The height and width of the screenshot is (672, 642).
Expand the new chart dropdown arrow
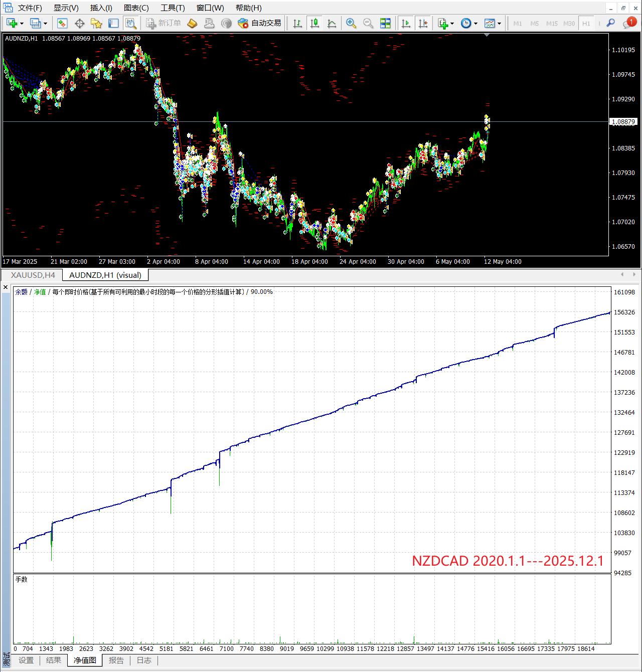tap(22, 24)
